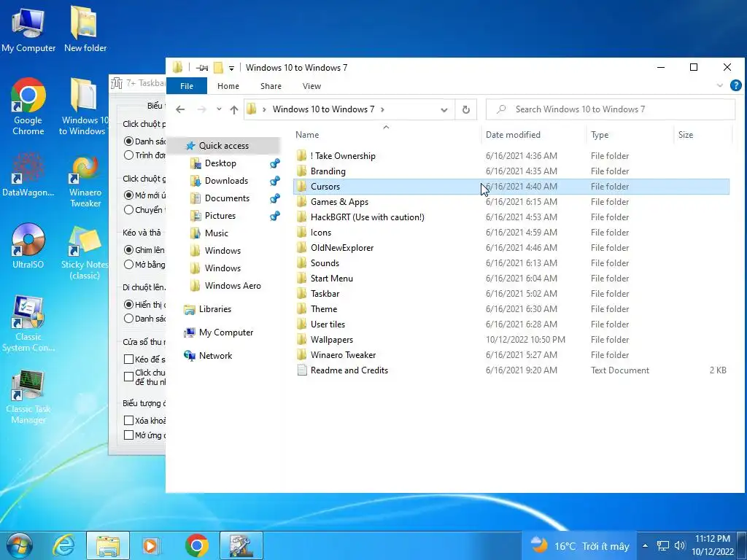The image size is (747, 560).
Task: Open Windows Aero in the navigation pane
Action: pyautogui.click(x=233, y=286)
